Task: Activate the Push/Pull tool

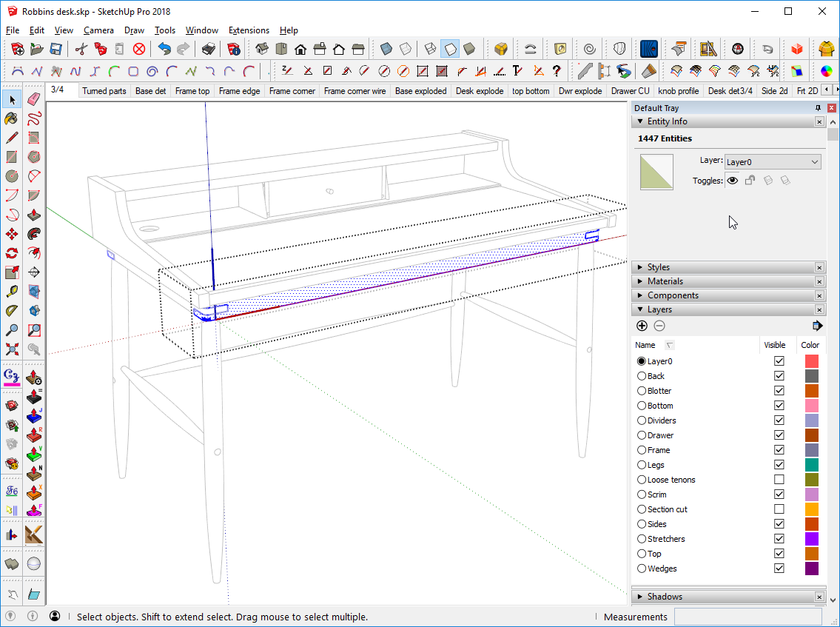Action: click(33, 214)
